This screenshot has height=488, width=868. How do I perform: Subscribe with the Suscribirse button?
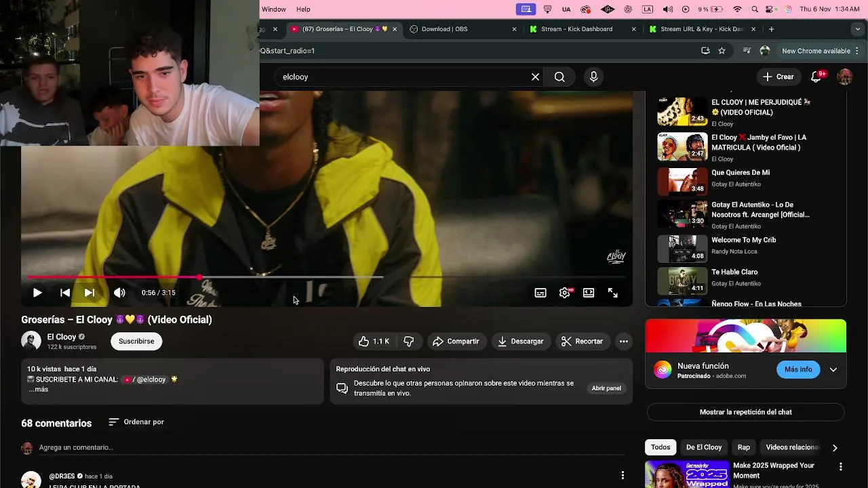(136, 341)
